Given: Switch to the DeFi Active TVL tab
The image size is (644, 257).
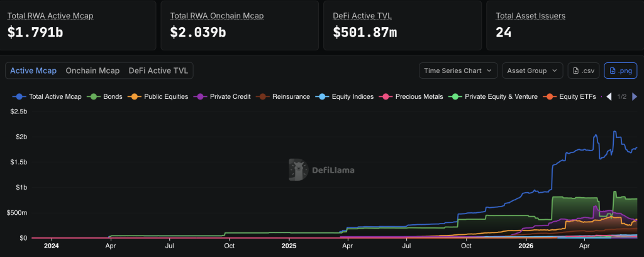Looking at the screenshot, I should pyautogui.click(x=158, y=71).
